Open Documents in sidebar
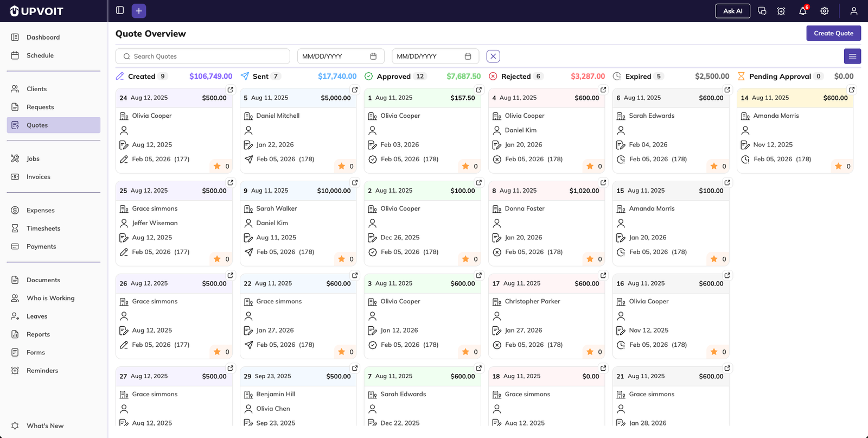 click(x=54, y=280)
